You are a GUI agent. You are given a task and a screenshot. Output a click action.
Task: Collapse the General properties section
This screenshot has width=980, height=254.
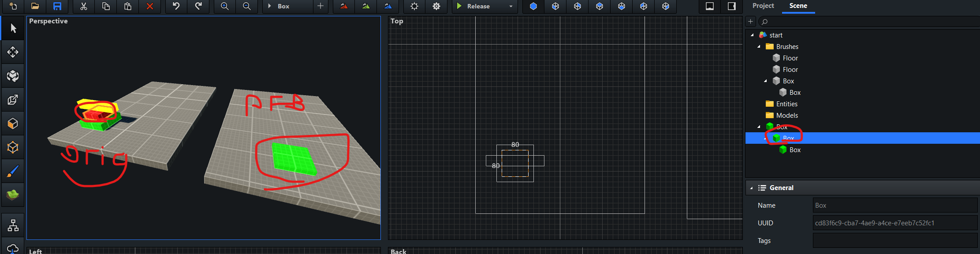click(751, 188)
